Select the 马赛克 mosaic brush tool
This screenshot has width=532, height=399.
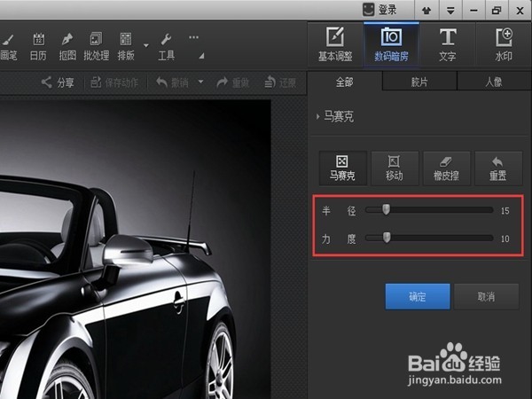click(342, 168)
